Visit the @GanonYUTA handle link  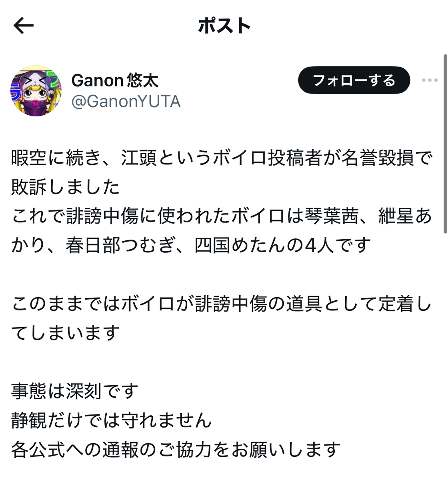tap(126, 102)
